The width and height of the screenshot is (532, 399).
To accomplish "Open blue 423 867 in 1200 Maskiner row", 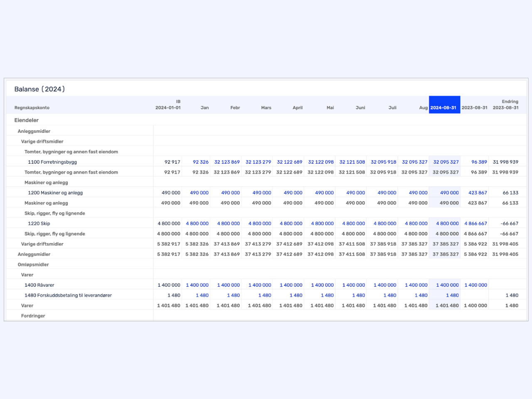I will click(x=478, y=193).
